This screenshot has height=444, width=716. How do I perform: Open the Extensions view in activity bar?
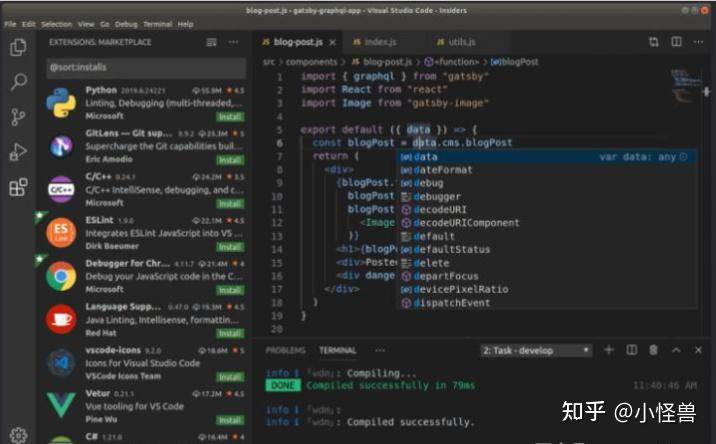[18, 187]
